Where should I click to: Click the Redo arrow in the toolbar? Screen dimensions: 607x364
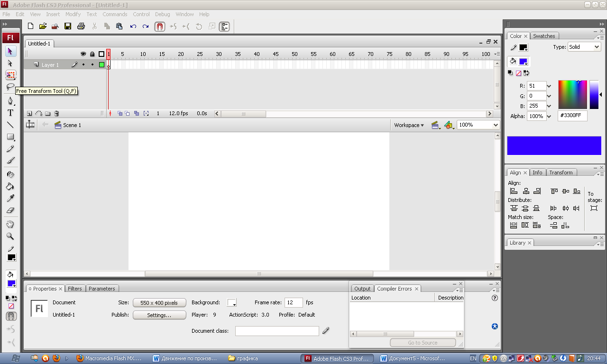(x=146, y=27)
